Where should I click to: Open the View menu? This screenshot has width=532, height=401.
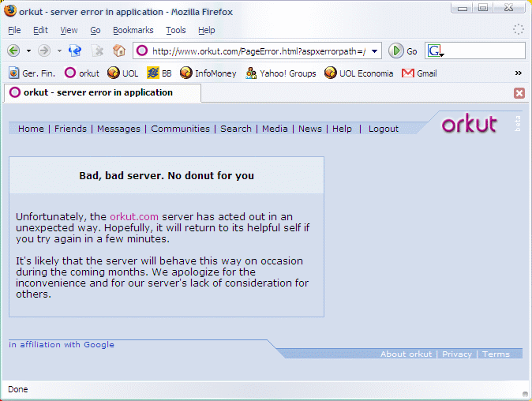point(69,30)
